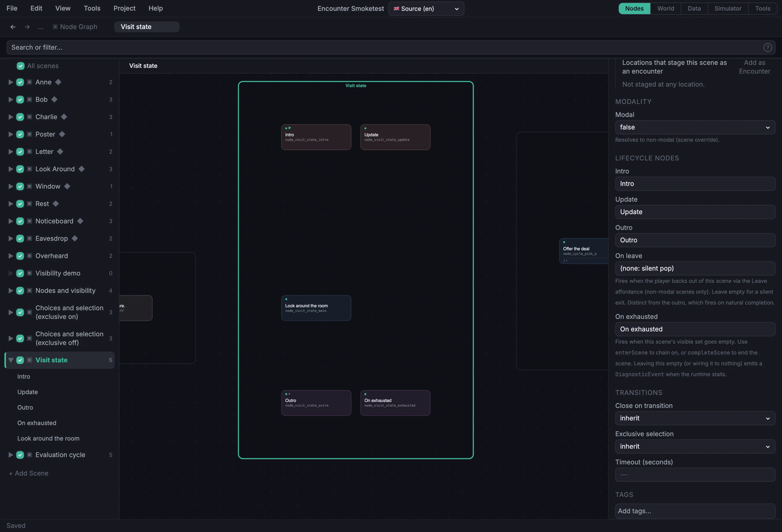Open the Close on transition dropdown
Image resolution: width=782 pixels, height=532 pixels.
pyautogui.click(x=695, y=418)
